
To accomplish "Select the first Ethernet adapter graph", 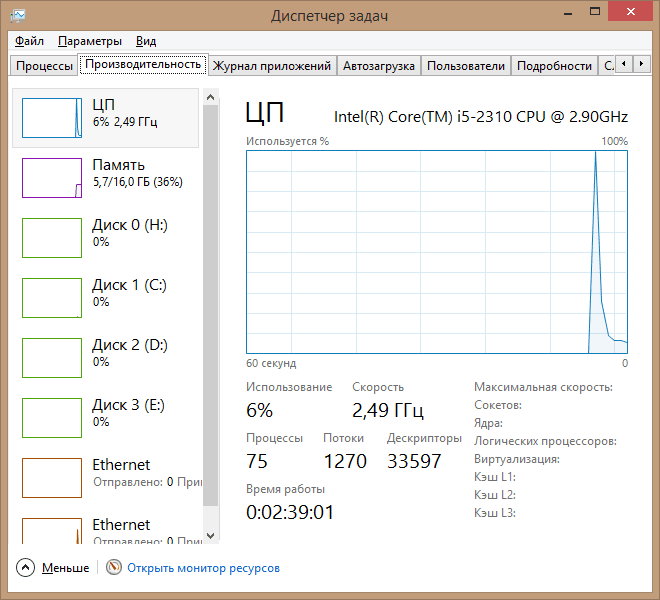I will pos(51,478).
